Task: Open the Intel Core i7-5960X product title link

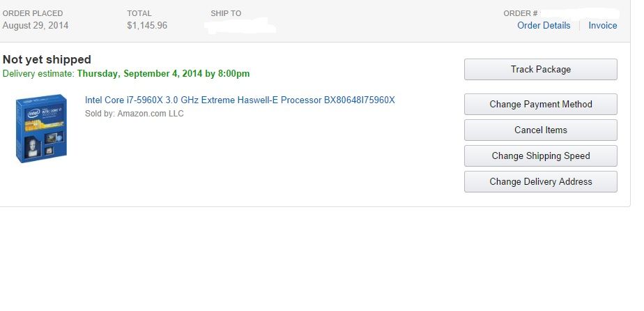Action: (x=240, y=100)
